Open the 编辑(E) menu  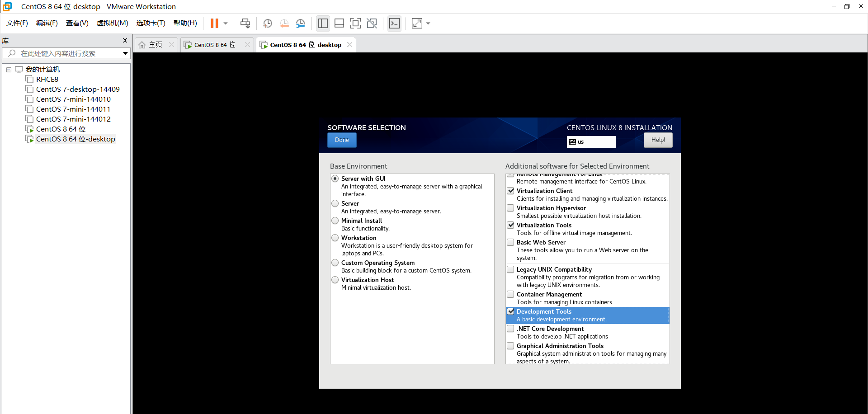coord(47,23)
